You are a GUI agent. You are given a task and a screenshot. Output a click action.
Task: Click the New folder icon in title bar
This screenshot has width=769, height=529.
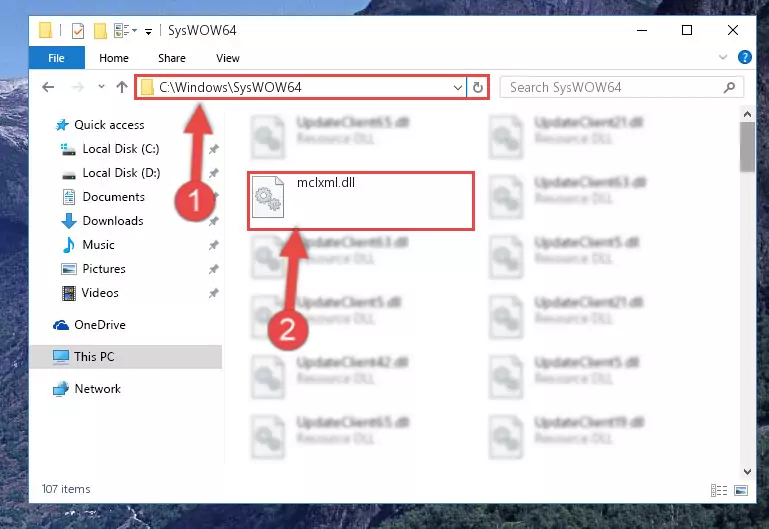coord(100,30)
